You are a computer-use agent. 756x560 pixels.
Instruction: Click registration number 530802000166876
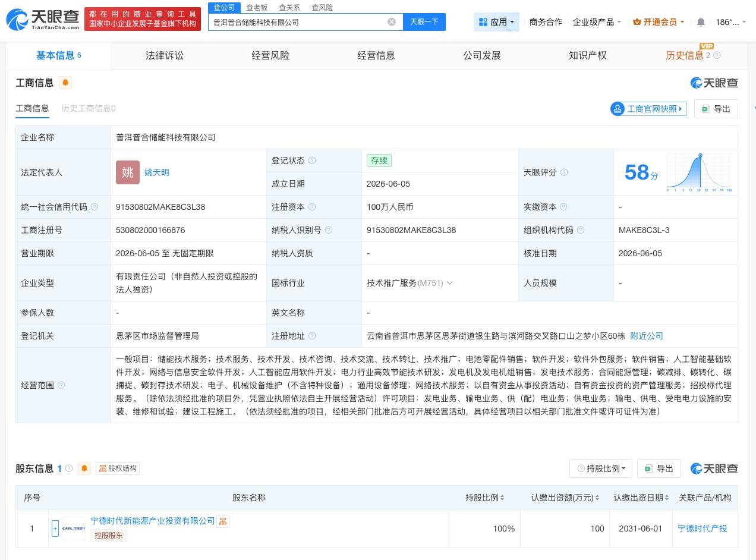(x=150, y=230)
